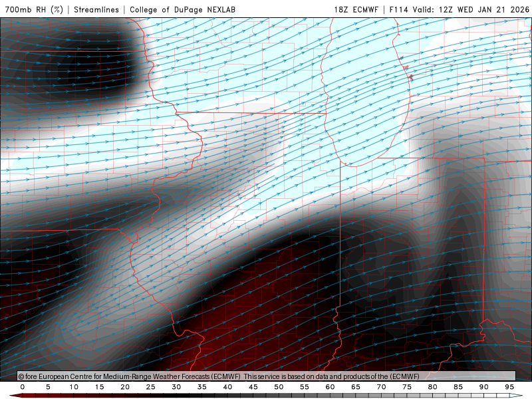This screenshot has height=399, width=532.
Task: Click the "80" legend value
Action: click(433, 387)
